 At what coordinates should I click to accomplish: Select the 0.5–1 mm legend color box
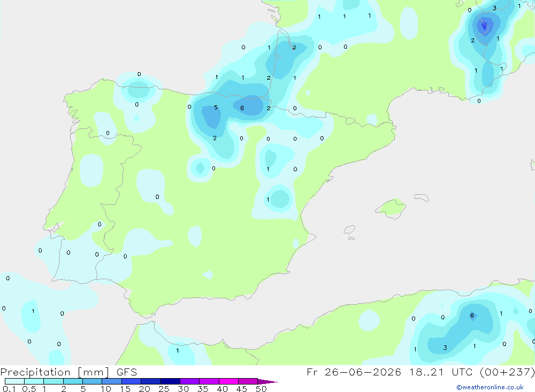34,381
